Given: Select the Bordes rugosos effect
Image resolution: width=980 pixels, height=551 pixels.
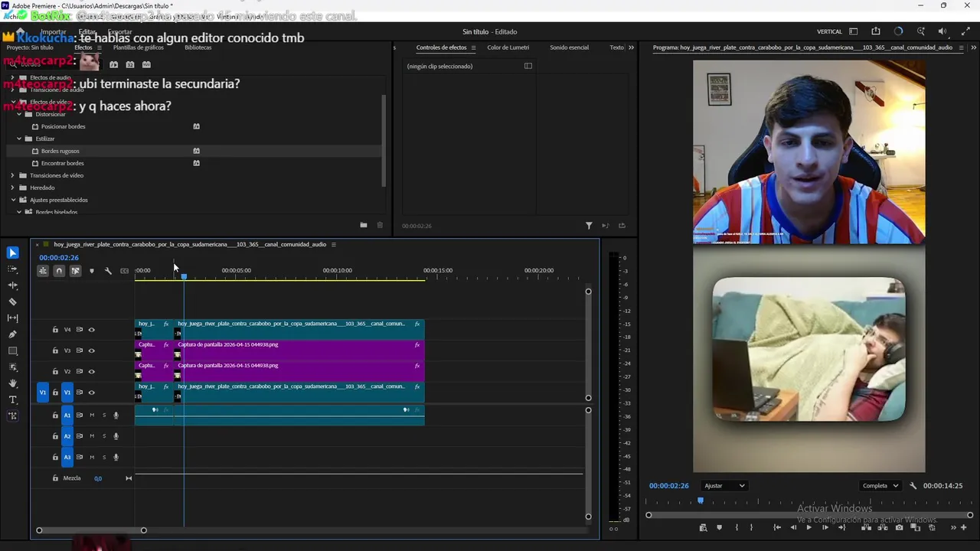Looking at the screenshot, I should click(x=60, y=151).
